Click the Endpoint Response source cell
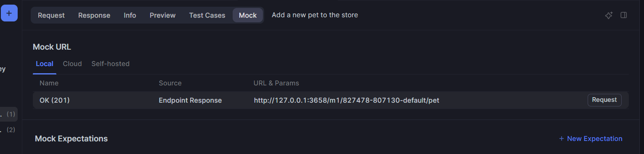Screen dimensions: 644x154 [x=190, y=100]
